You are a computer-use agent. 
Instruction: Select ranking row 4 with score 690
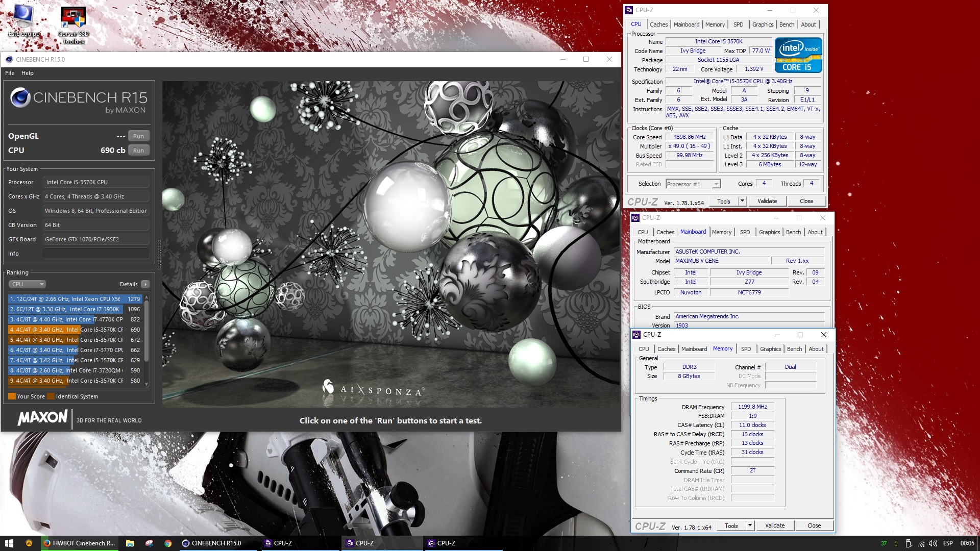pyautogui.click(x=75, y=330)
